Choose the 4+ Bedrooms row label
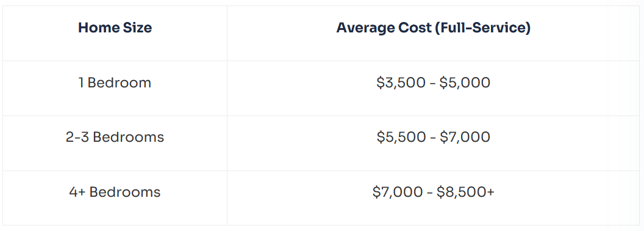Screen dimensions: 644x231 tap(115, 192)
